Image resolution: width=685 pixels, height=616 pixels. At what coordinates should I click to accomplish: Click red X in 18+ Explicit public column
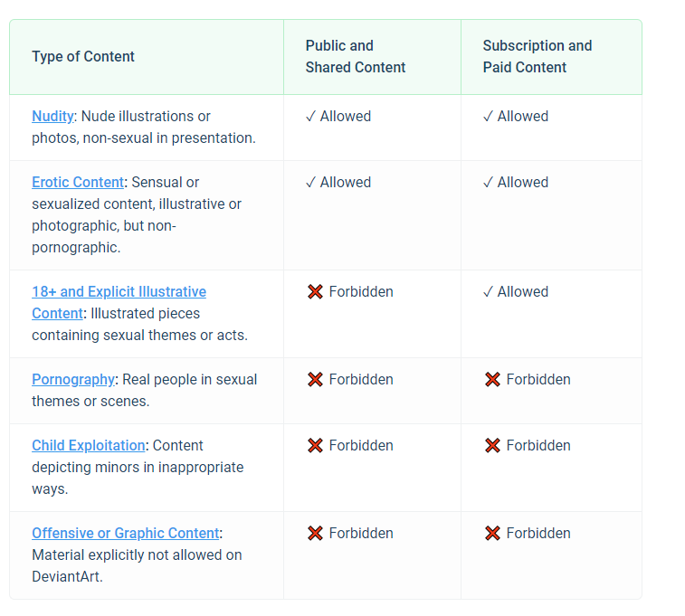pyautogui.click(x=315, y=292)
